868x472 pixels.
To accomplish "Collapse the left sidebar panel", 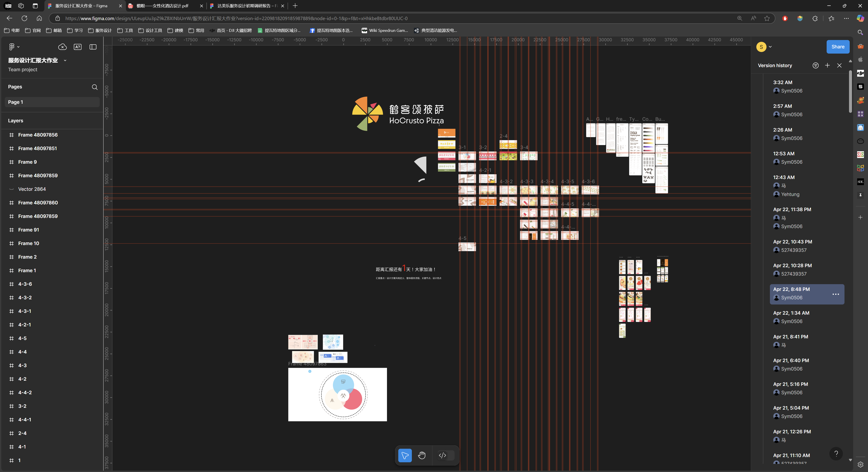I will tap(93, 47).
